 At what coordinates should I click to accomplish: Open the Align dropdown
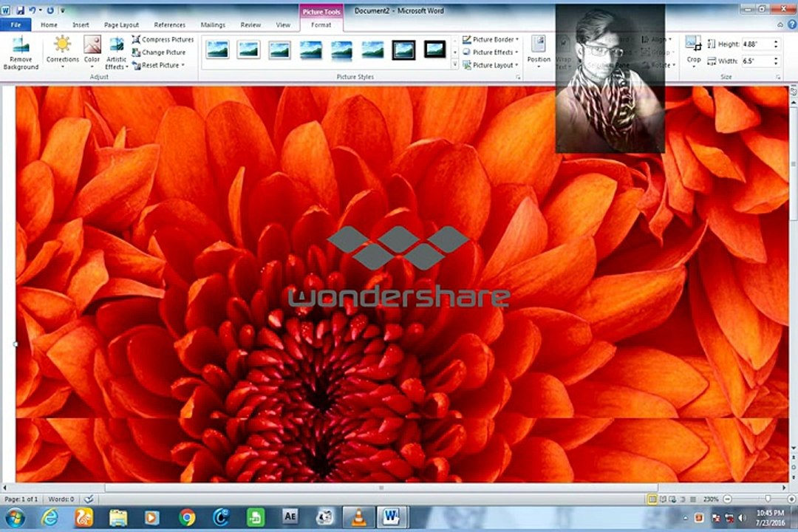click(x=658, y=39)
